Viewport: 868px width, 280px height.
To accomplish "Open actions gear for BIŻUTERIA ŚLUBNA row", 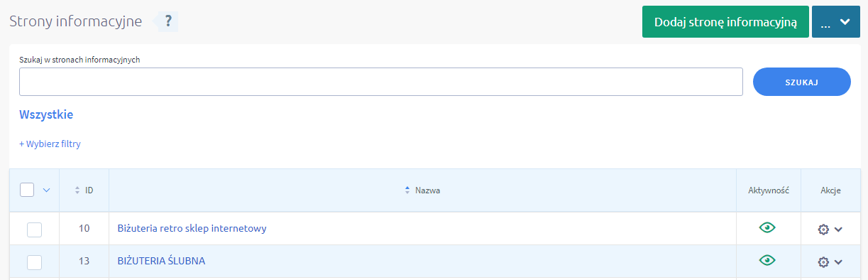I will tap(823, 262).
